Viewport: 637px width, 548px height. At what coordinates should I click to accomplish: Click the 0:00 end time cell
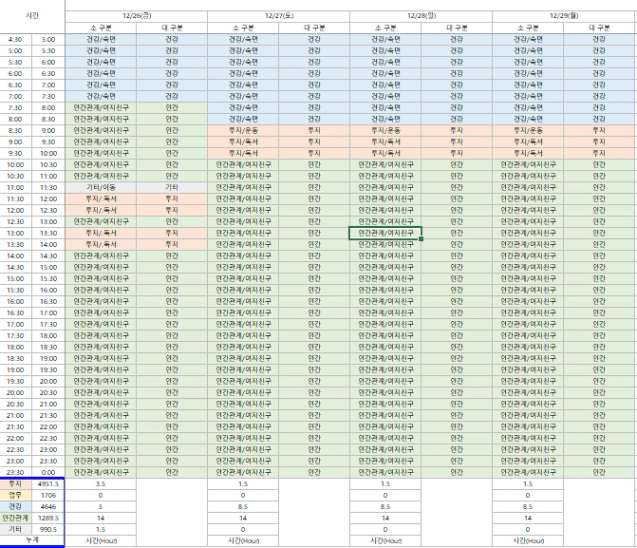point(49,474)
